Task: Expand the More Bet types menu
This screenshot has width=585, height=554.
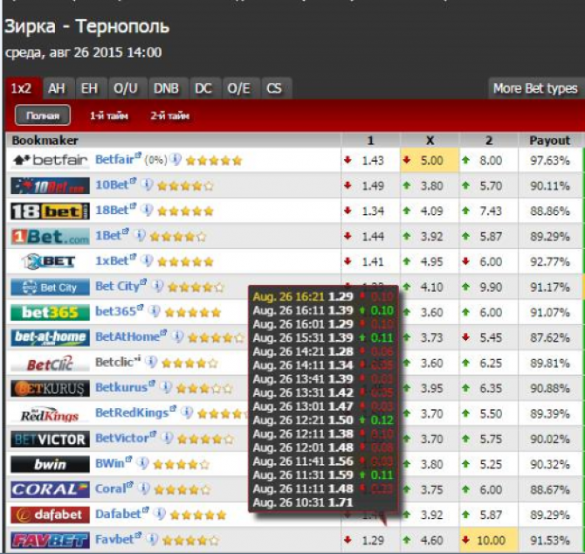Action: 535,88
